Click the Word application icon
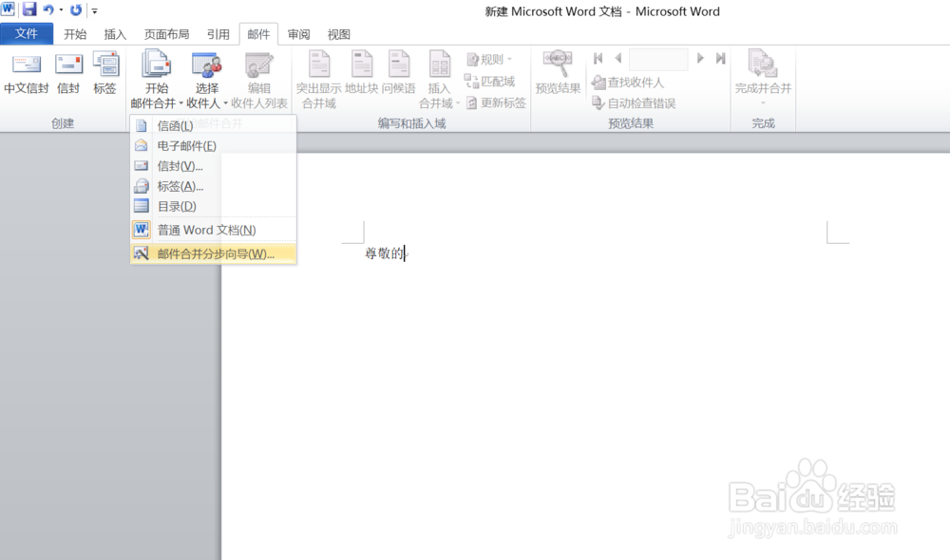This screenshot has height=560, width=950. 9,9
